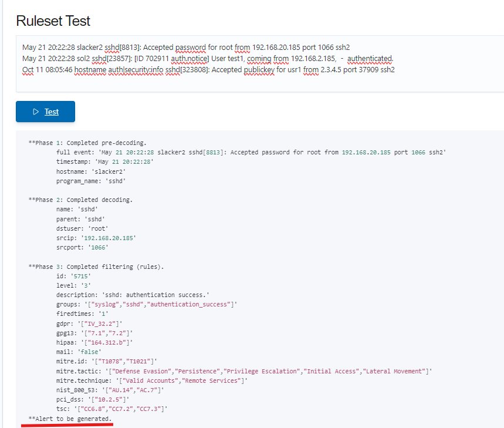Image resolution: width=504 pixels, height=428 pixels.
Task: Click the level: '3' line
Action: [73, 285]
